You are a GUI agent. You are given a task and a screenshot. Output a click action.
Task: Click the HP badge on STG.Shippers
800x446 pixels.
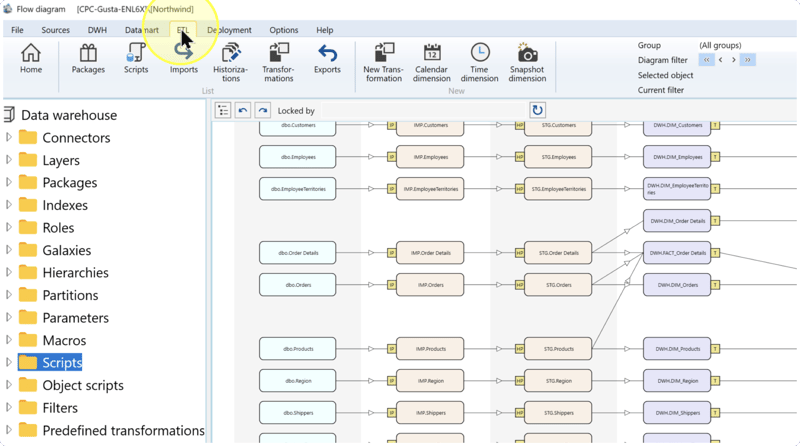click(x=519, y=413)
